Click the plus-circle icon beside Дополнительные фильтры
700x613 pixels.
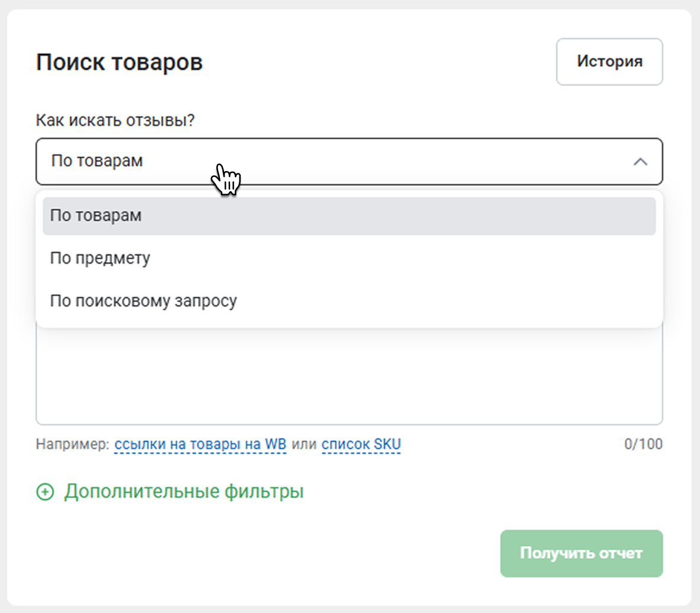click(x=45, y=492)
